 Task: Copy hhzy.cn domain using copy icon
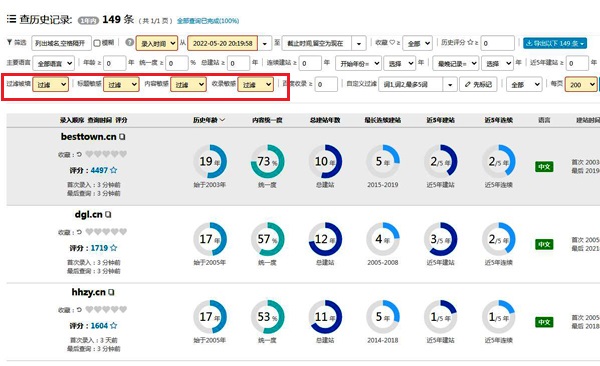[x=111, y=292]
